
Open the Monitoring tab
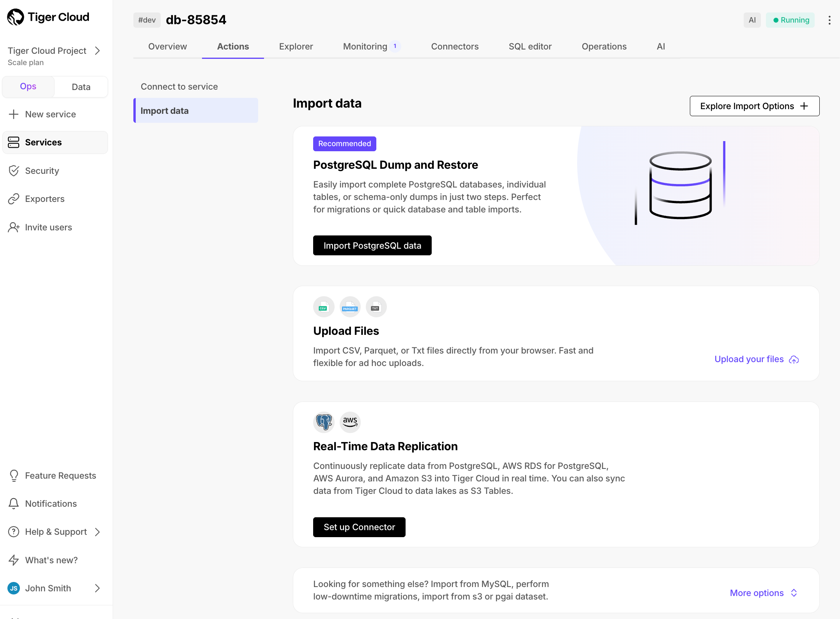(x=365, y=46)
